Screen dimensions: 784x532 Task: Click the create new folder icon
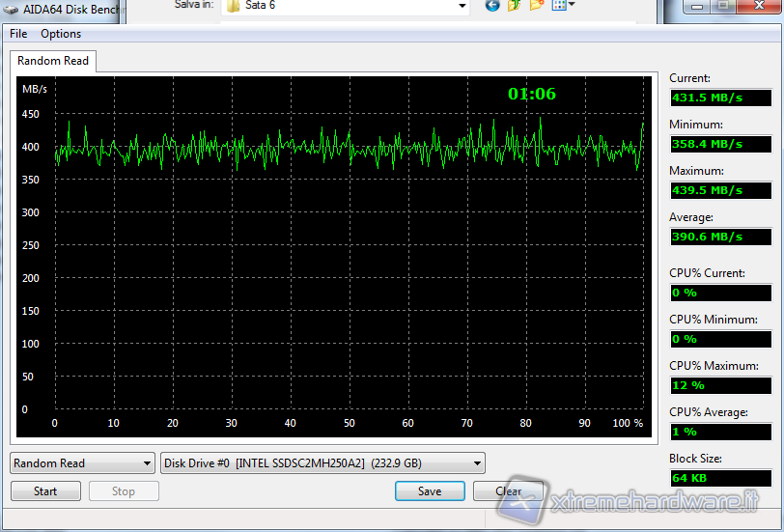[537, 5]
